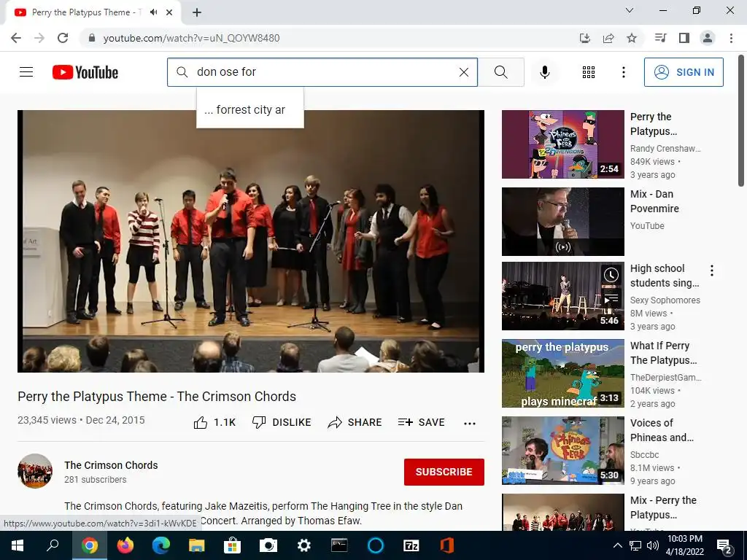Open the Chrome profile avatar
The image size is (747, 560).
(x=708, y=38)
